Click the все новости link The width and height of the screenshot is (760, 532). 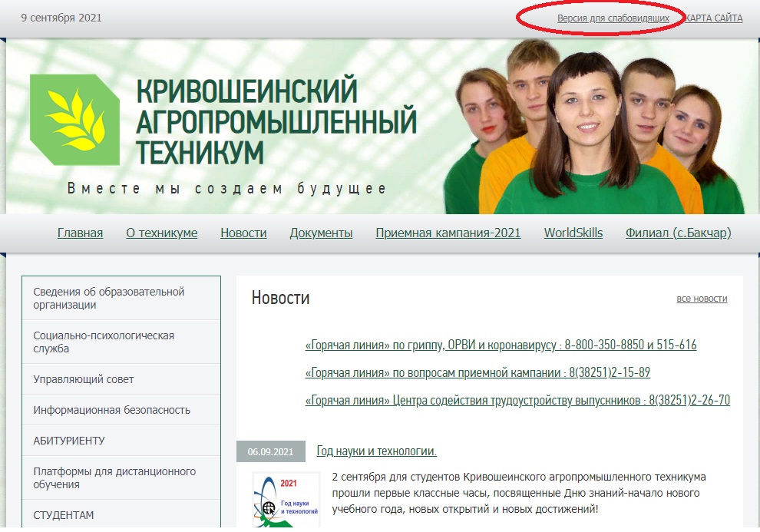[702, 299]
